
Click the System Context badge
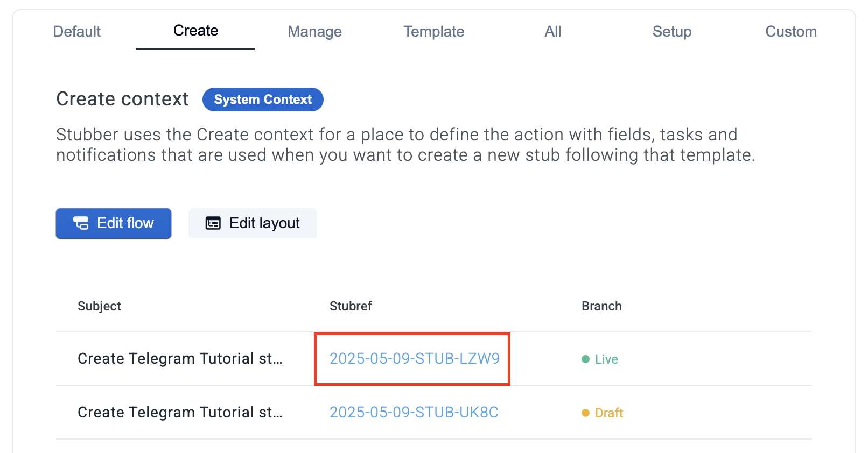point(263,100)
